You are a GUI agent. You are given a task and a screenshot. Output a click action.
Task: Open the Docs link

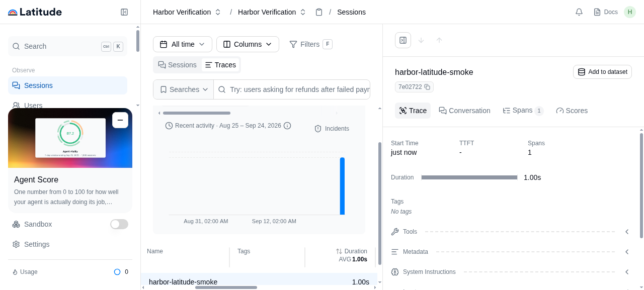click(606, 12)
